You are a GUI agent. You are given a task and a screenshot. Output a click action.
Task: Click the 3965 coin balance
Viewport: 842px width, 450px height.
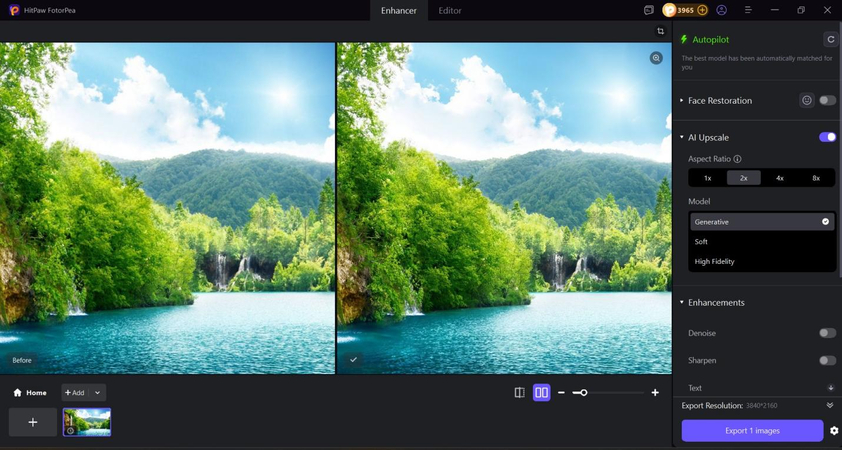(x=685, y=10)
